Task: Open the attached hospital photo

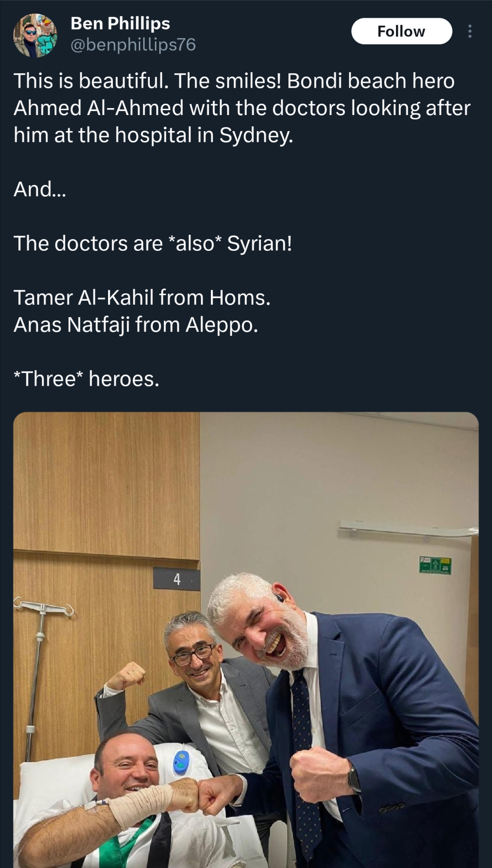Action: point(246,639)
